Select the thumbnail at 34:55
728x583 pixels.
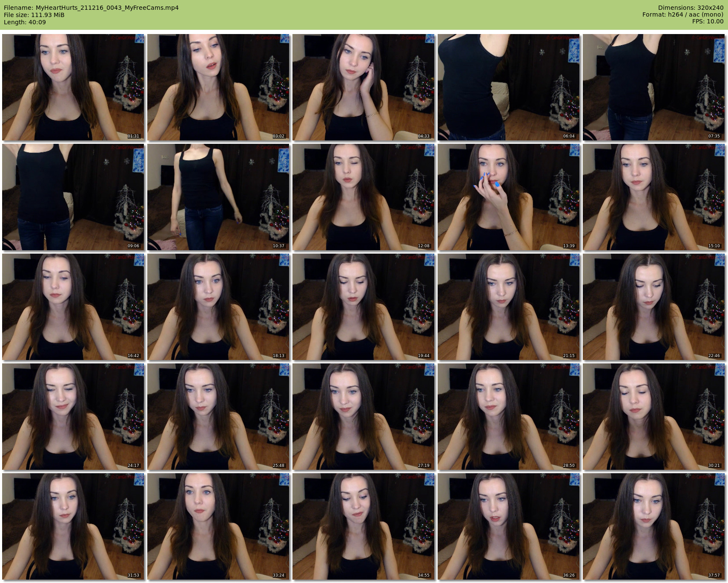coord(364,526)
